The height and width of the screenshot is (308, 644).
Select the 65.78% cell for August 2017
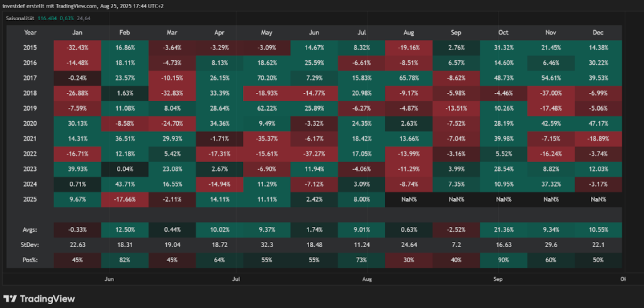click(409, 78)
